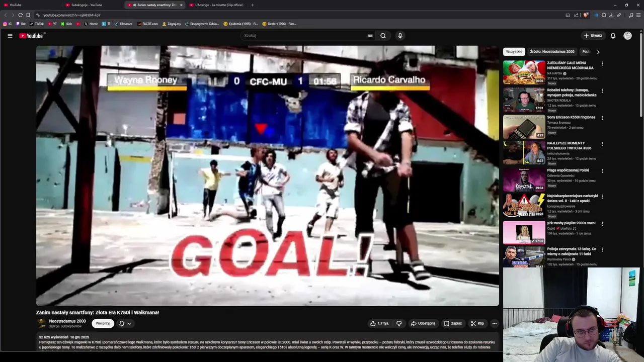Open the browser main menu hamburger

click(639, 15)
